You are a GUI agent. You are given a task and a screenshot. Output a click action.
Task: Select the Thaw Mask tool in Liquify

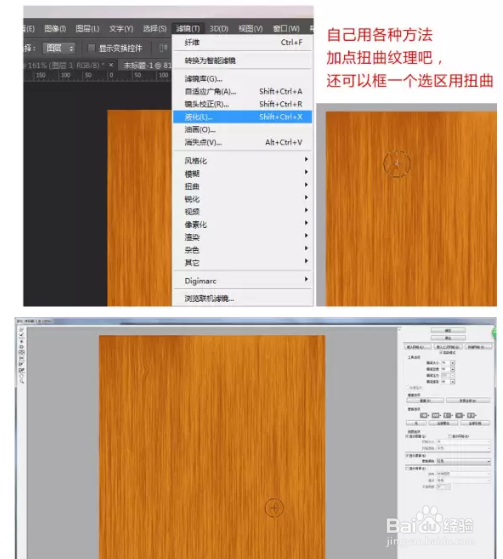21,370
